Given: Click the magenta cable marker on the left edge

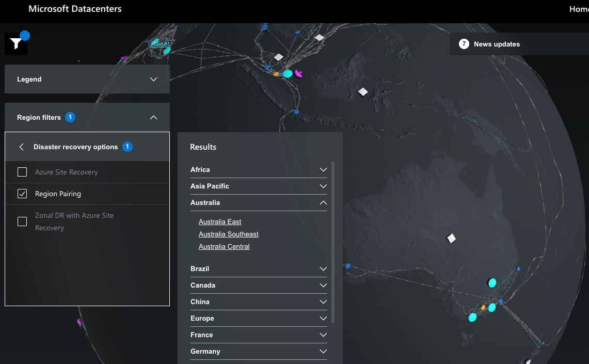Looking at the screenshot, I should (79, 322).
